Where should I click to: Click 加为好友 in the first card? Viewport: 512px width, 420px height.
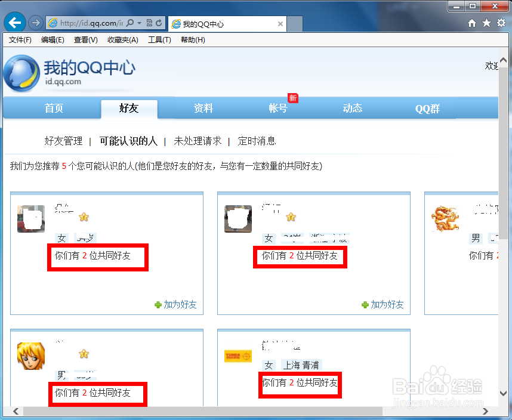(180, 304)
